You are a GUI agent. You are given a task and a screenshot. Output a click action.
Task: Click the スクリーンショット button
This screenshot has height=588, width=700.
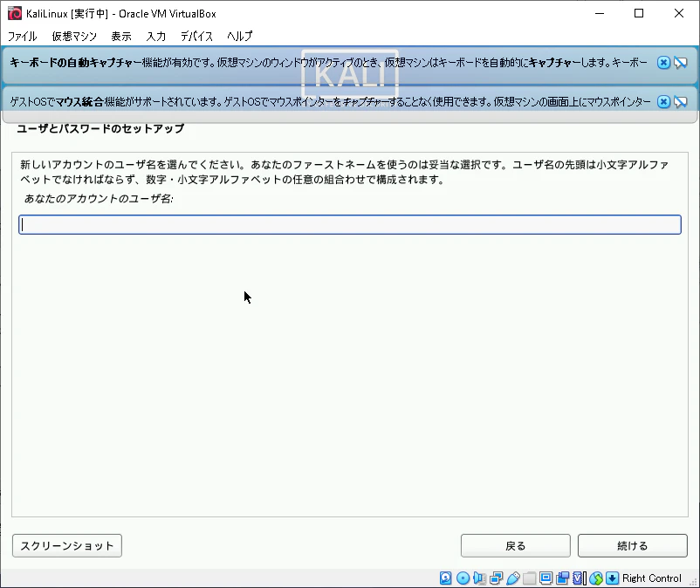(x=67, y=545)
